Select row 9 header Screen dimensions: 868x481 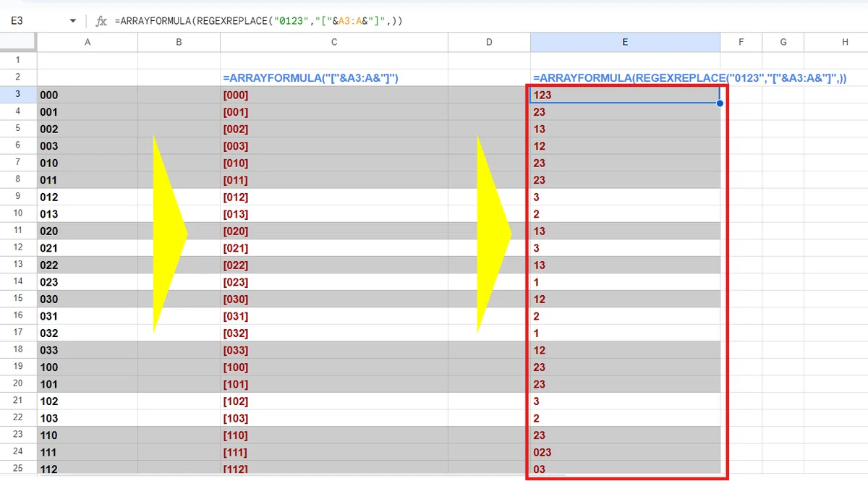pos(18,197)
